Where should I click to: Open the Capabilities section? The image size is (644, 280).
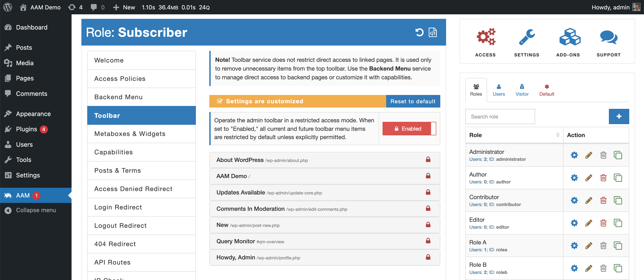coord(141,152)
